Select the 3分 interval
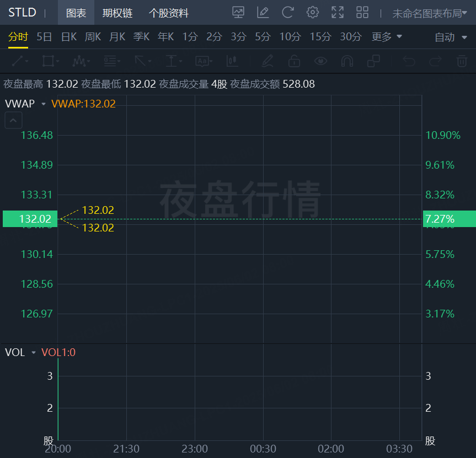 point(239,37)
